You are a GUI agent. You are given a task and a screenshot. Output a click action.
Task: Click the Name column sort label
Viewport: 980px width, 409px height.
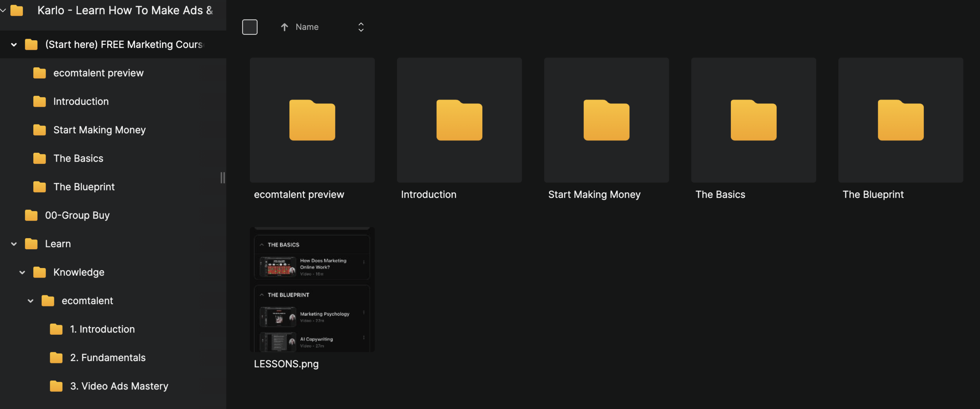[x=307, y=27]
